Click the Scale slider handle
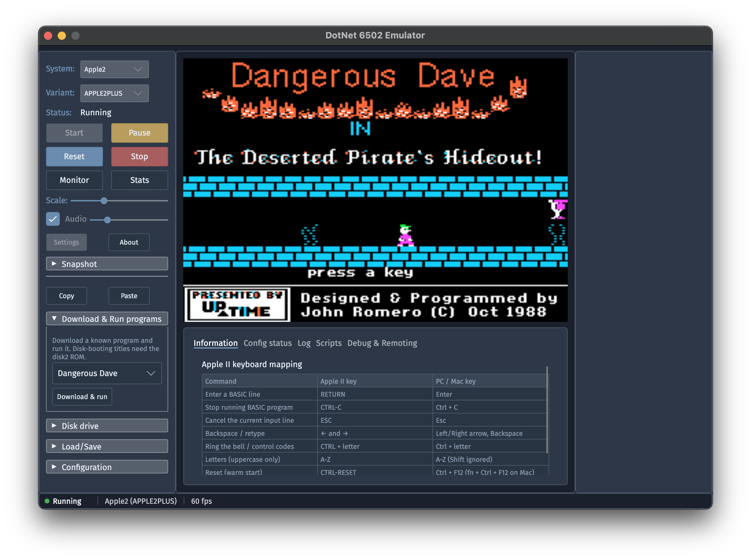Image resolution: width=751 pixels, height=560 pixels. (104, 201)
